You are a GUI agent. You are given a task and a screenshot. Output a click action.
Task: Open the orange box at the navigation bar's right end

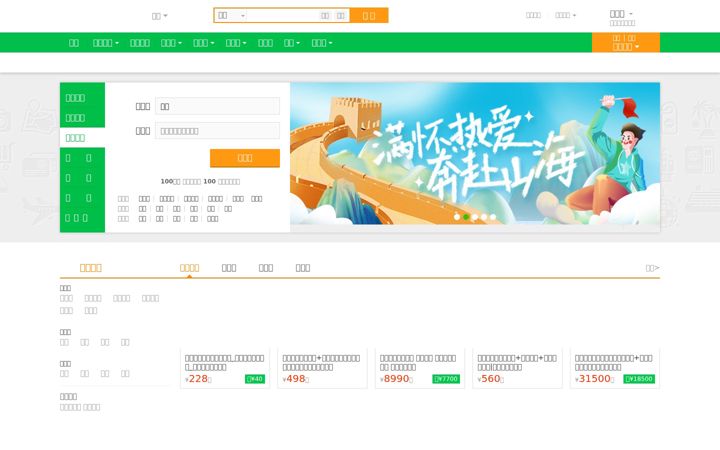click(626, 42)
